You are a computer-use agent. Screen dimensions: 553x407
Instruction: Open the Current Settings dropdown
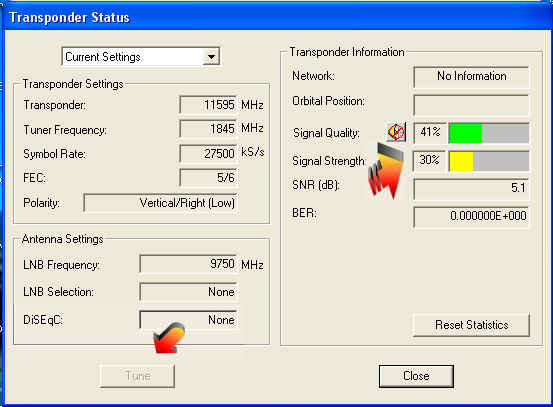[x=141, y=56]
